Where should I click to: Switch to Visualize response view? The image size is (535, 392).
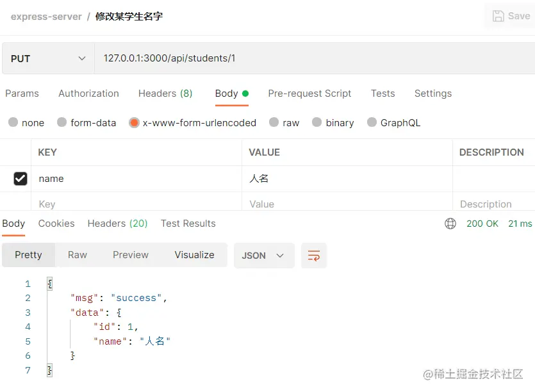(x=194, y=255)
